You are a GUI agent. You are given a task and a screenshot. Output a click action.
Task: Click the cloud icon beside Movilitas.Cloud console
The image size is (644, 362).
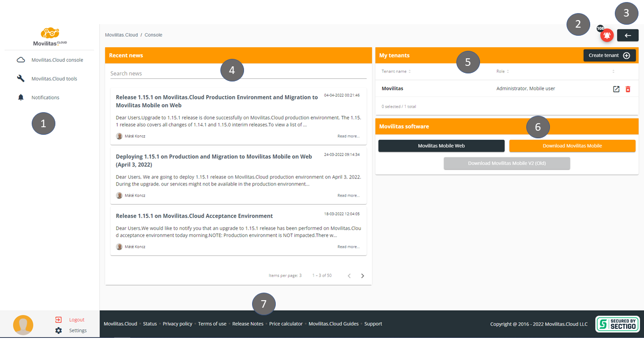tap(21, 60)
